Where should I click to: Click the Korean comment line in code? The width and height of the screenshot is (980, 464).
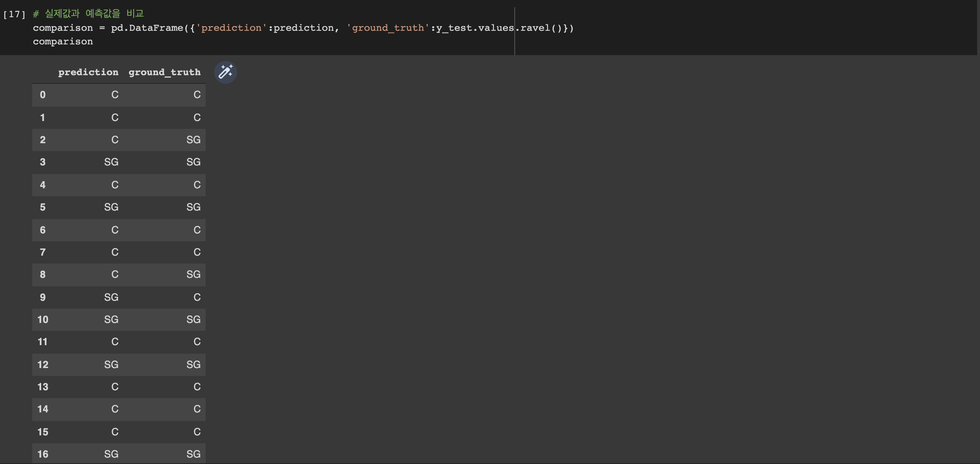(x=88, y=14)
